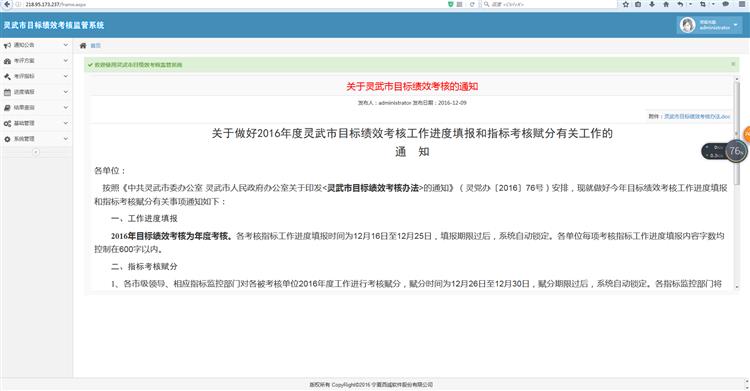Click the green shield icon in address bar
Image resolution: width=750 pixels, height=391 pixels.
[451, 4]
